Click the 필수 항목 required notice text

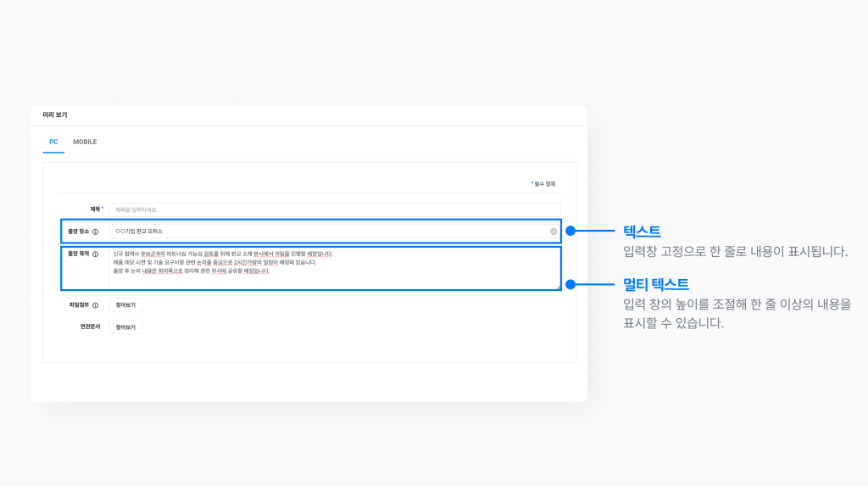[543, 184]
